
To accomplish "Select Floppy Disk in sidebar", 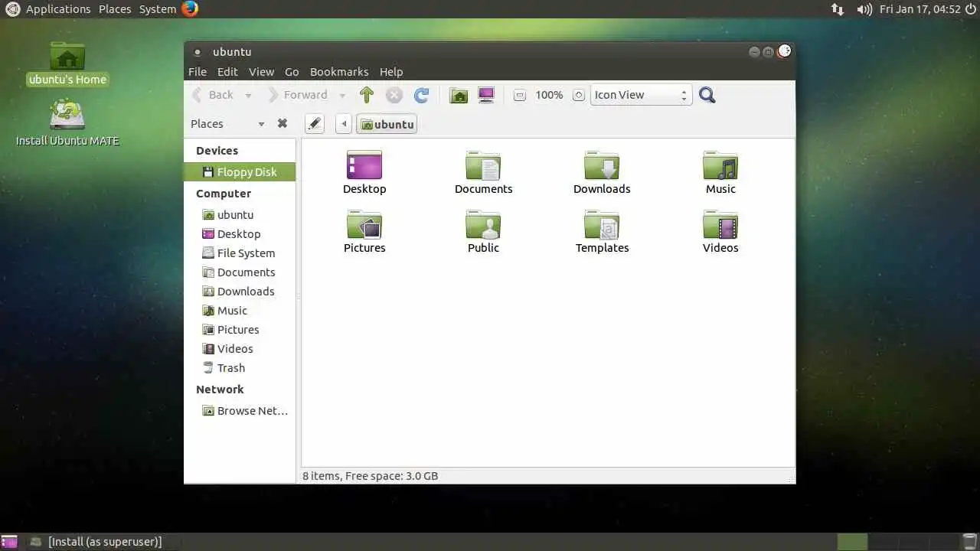I will coord(240,172).
